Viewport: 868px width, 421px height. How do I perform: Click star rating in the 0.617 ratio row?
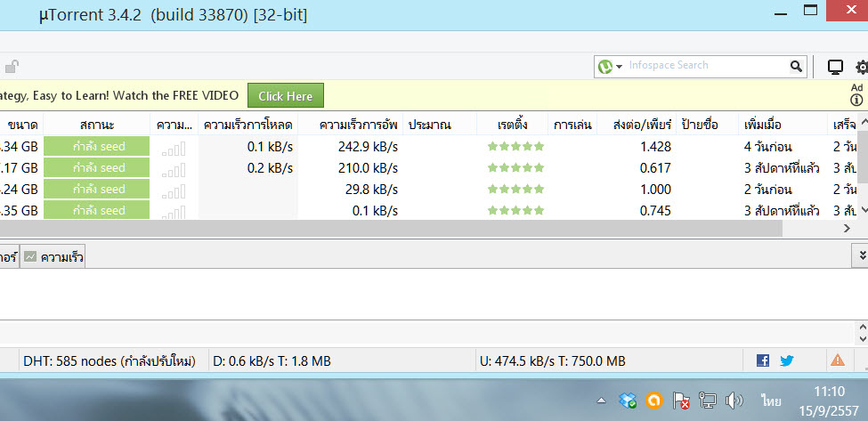[x=516, y=167]
